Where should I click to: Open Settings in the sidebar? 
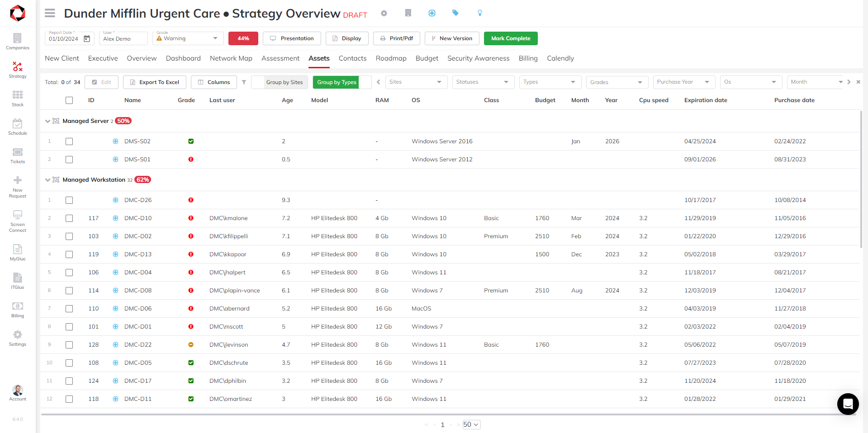tap(18, 338)
